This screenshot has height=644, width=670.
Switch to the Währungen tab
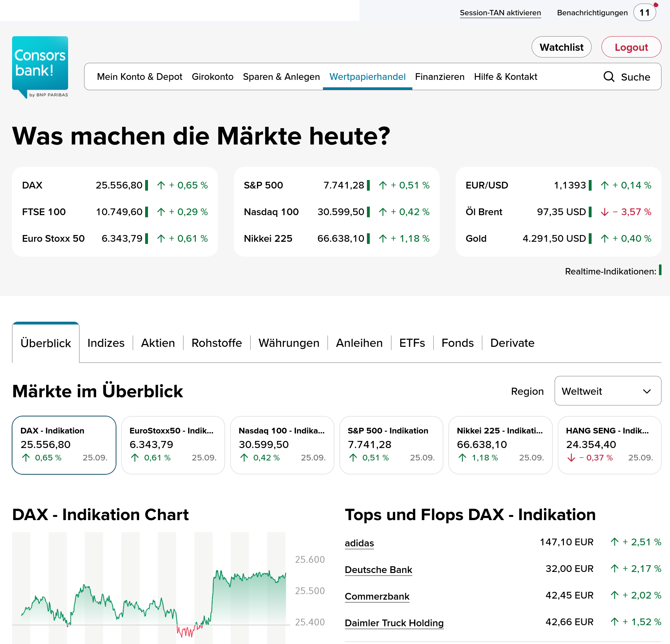[x=289, y=343]
